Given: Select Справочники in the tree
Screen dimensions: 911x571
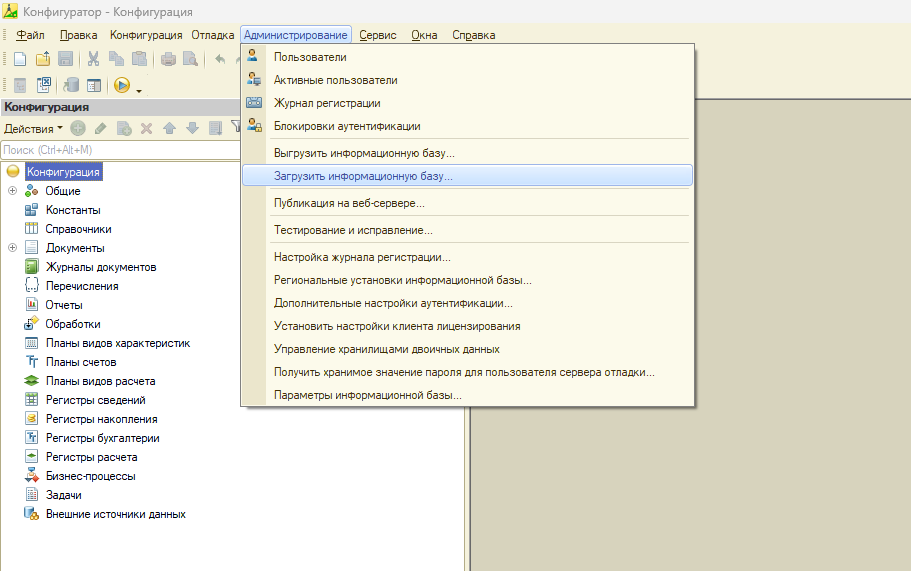Looking at the screenshot, I should pyautogui.click(x=78, y=229).
